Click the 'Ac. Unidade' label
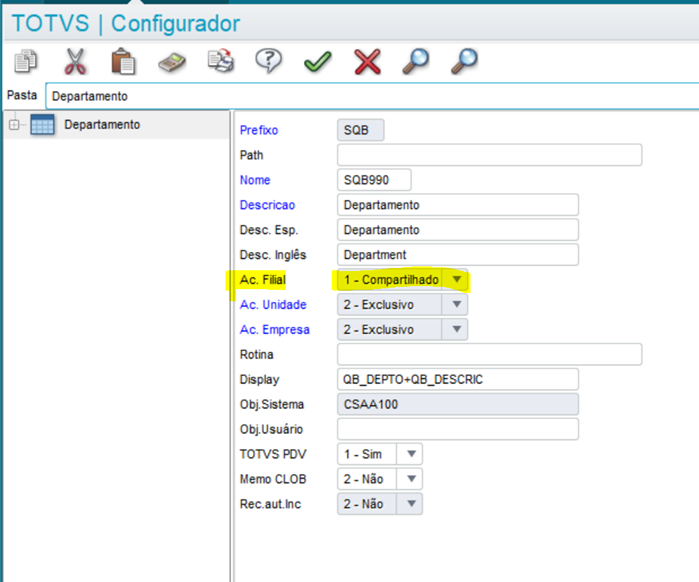The image size is (699, 582). [273, 305]
